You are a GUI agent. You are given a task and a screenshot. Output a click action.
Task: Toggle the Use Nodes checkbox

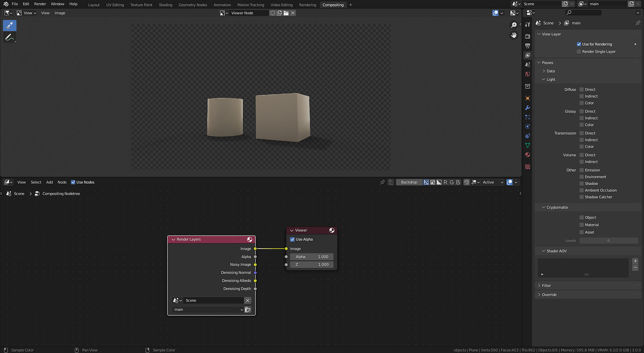click(73, 182)
